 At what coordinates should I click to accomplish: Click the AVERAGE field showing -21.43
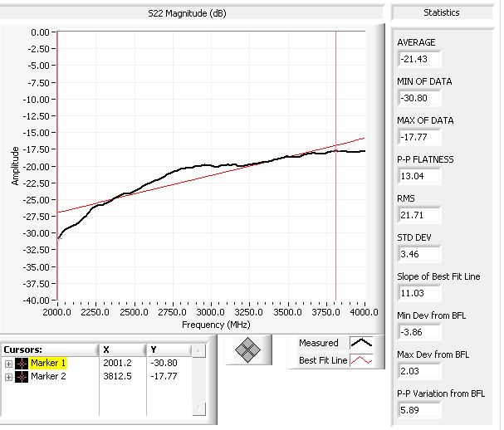[419, 59]
